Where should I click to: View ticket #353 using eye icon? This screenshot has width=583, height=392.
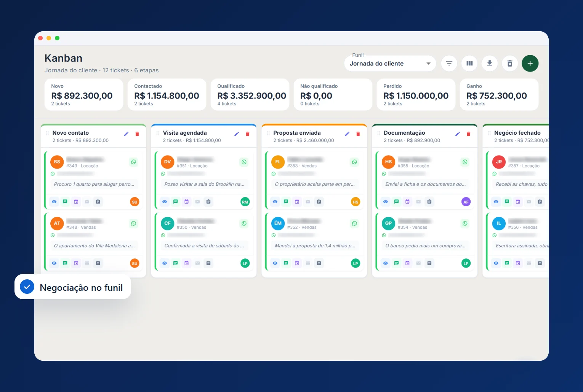point(275,202)
